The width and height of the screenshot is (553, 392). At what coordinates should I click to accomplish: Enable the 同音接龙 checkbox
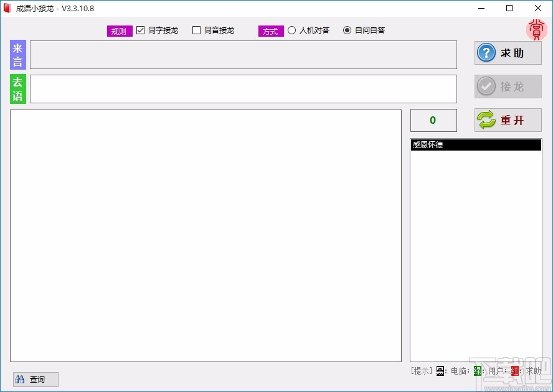(196, 30)
